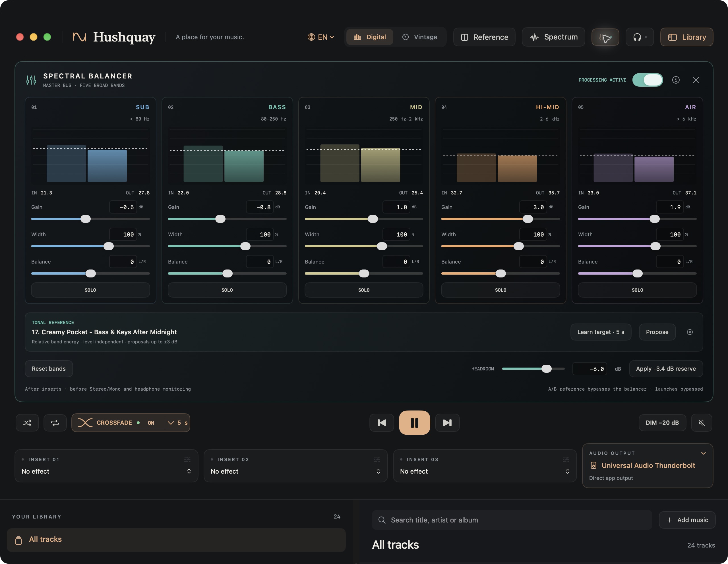Open the Spectrum view
Viewport: 728px width, 564px height.
[x=553, y=37]
